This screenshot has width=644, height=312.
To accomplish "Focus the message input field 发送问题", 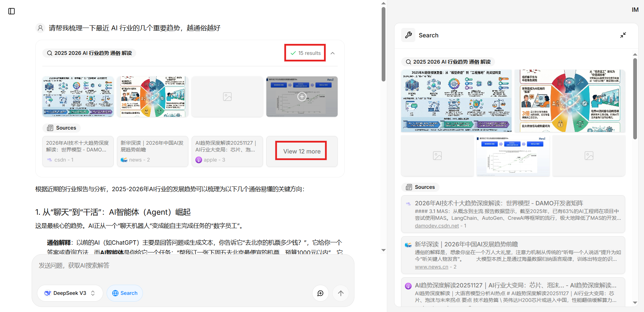I will (x=193, y=266).
